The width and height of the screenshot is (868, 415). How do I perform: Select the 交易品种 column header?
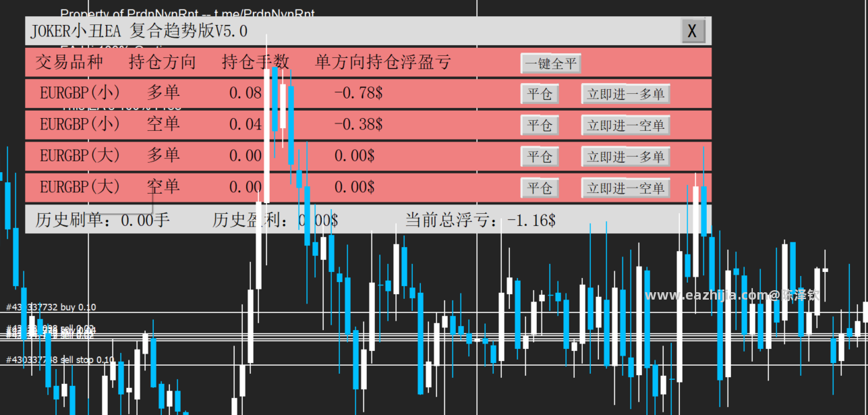click(69, 63)
